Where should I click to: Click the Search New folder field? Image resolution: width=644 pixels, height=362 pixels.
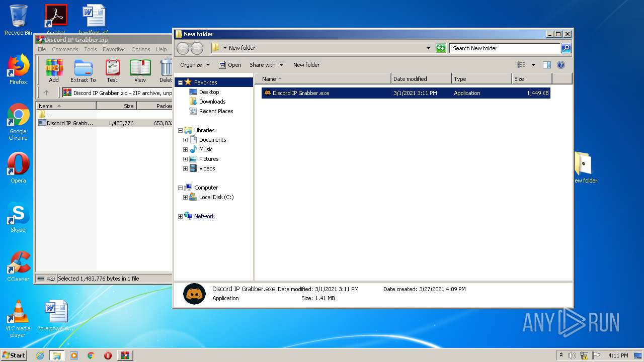pyautogui.click(x=505, y=48)
